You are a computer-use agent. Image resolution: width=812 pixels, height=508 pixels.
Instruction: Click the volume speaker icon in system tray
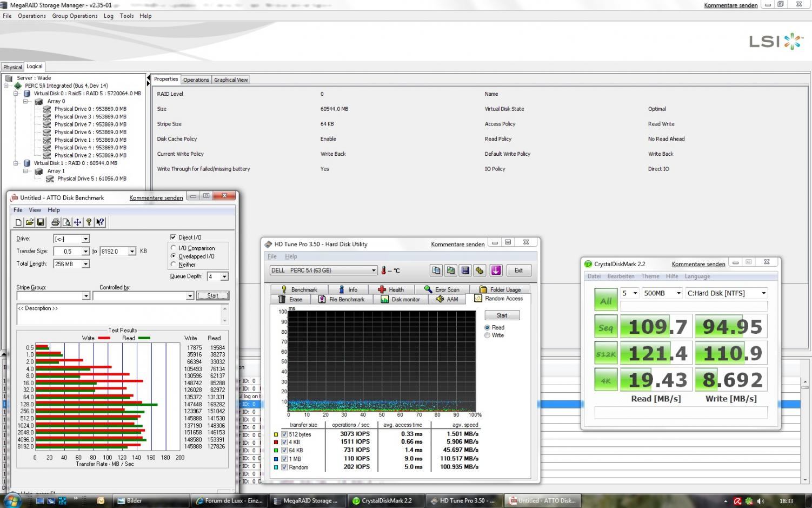tap(761, 501)
